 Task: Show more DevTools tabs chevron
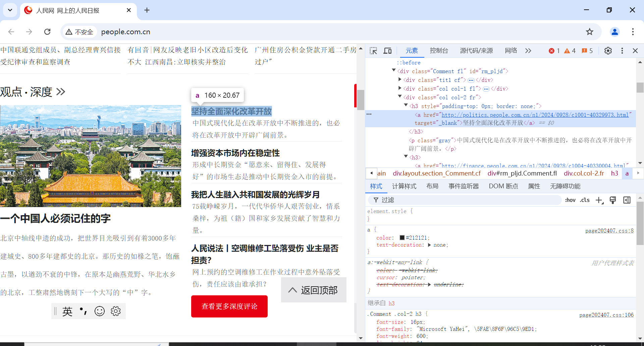tap(528, 51)
